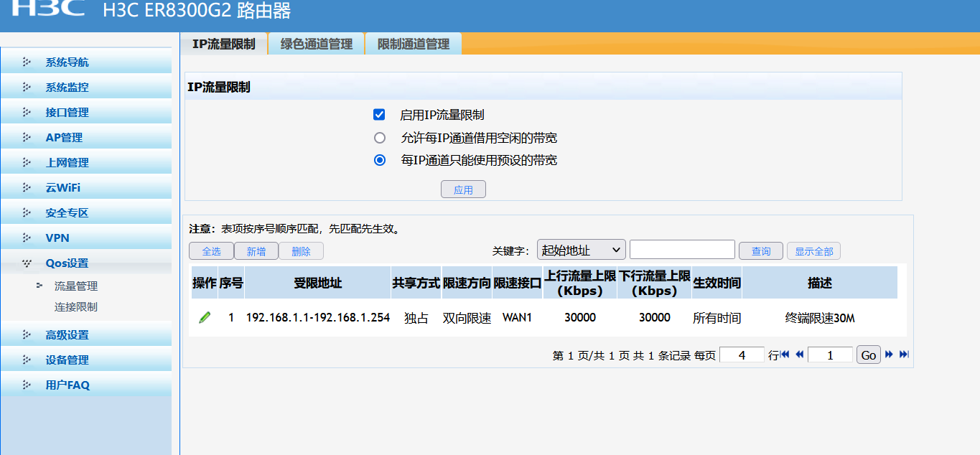The height and width of the screenshot is (455, 980).
Task: Click the arrow icon beside 设备管理
Action: click(x=27, y=360)
